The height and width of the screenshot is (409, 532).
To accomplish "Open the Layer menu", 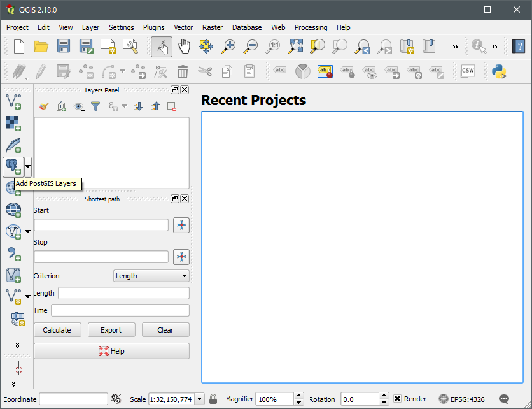I will (90, 27).
